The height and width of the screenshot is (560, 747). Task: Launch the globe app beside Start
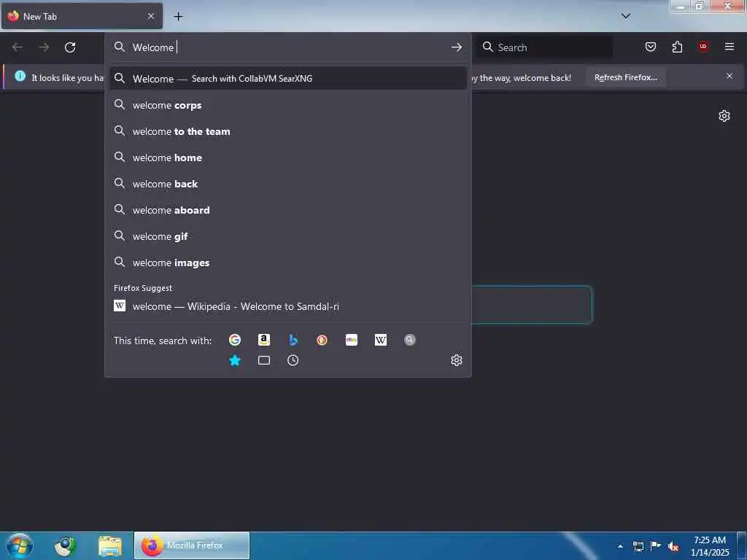(x=65, y=545)
